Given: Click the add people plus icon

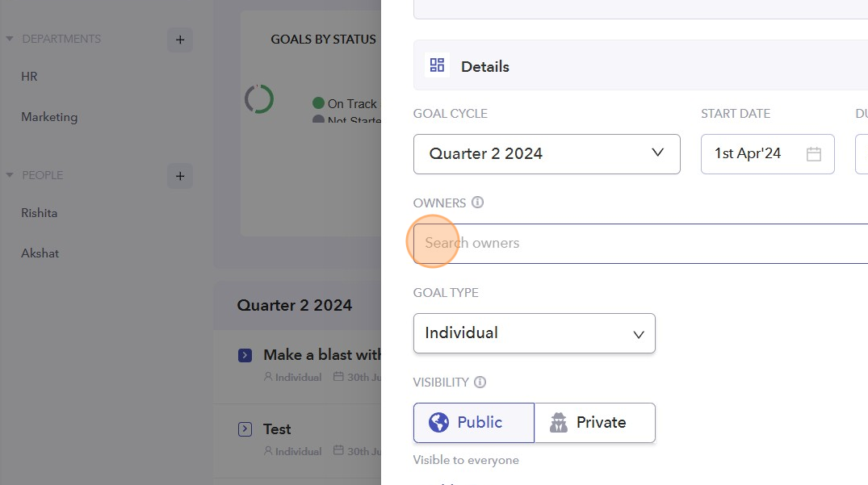Looking at the screenshot, I should coord(180,176).
